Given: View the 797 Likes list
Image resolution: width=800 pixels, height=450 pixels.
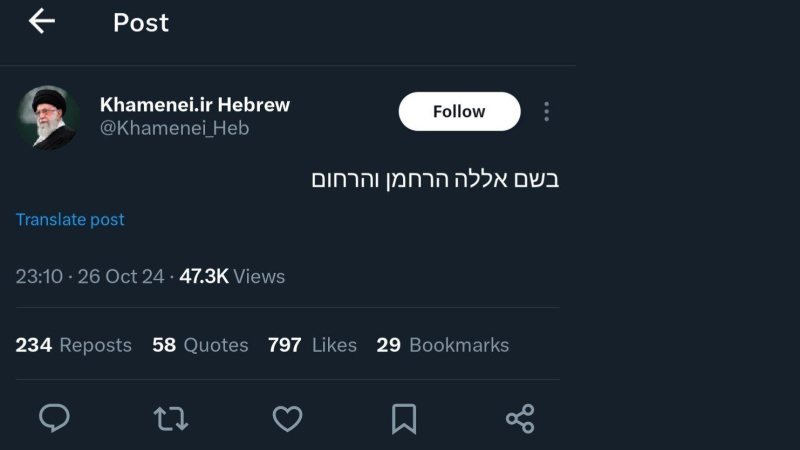Looking at the screenshot, I should pos(312,345).
